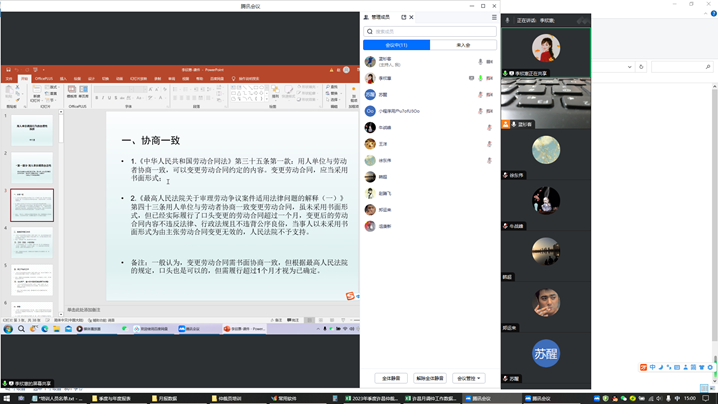Open the Excel workbook in the taskbar
Viewport: 718px width, 404px height.
coord(349,398)
